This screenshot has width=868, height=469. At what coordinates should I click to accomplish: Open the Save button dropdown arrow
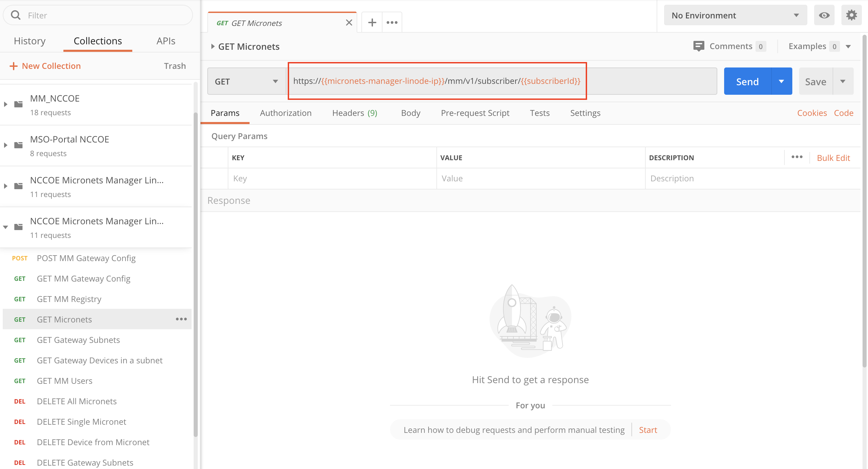tap(843, 81)
